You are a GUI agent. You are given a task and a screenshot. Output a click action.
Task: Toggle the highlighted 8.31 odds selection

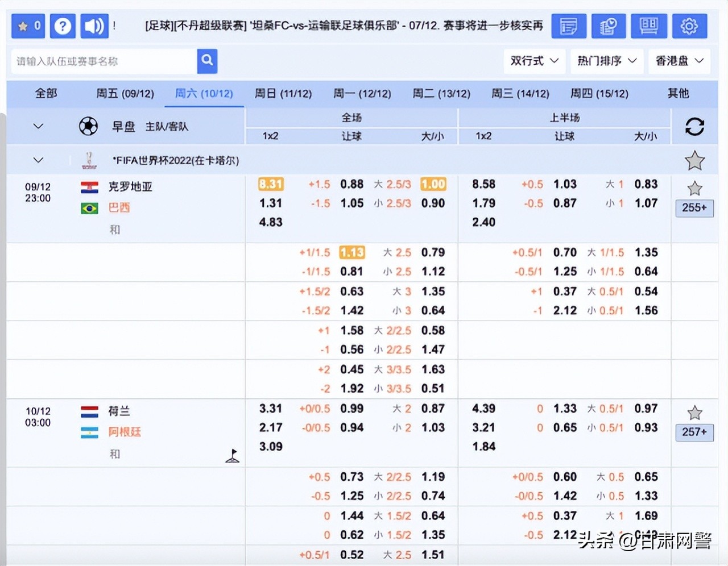(x=270, y=184)
